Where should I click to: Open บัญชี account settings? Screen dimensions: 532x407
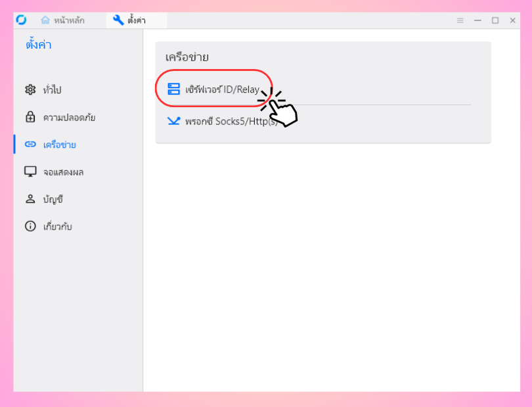[78, 199]
